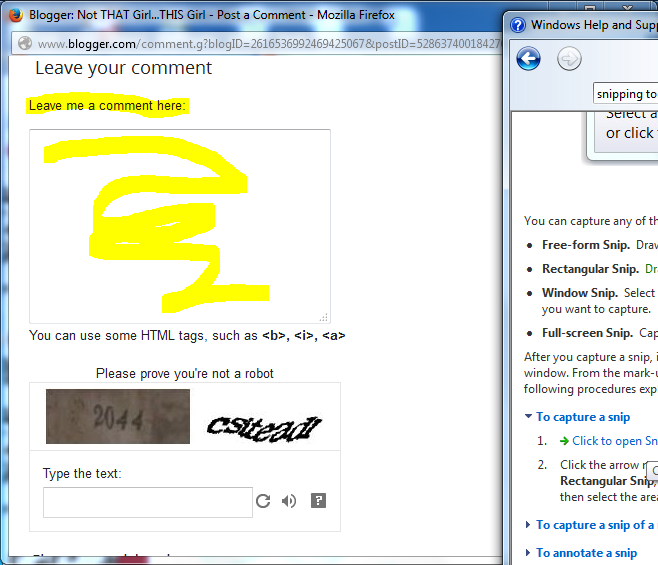Click the site identity icon in address bar
Screen dimensions: 658x565
coord(26,43)
